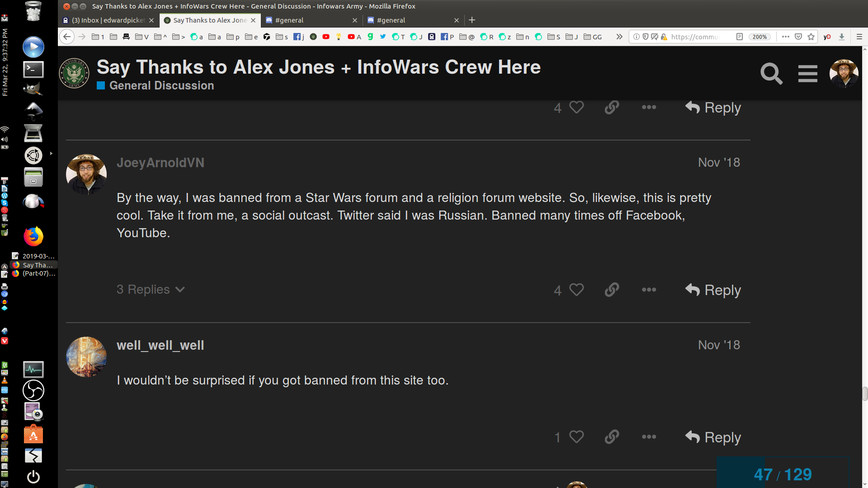Bookmark this page with star icon
The height and width of the screenshot is (488, 868).
(x=811, y=37)
